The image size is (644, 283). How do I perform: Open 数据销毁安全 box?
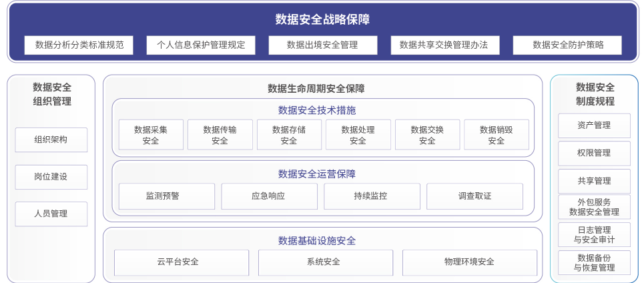[497, 135]
